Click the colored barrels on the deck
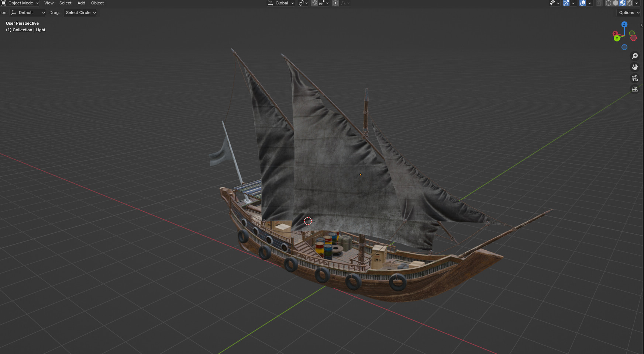Screen dimensions: 644x354 pos(327,245)
